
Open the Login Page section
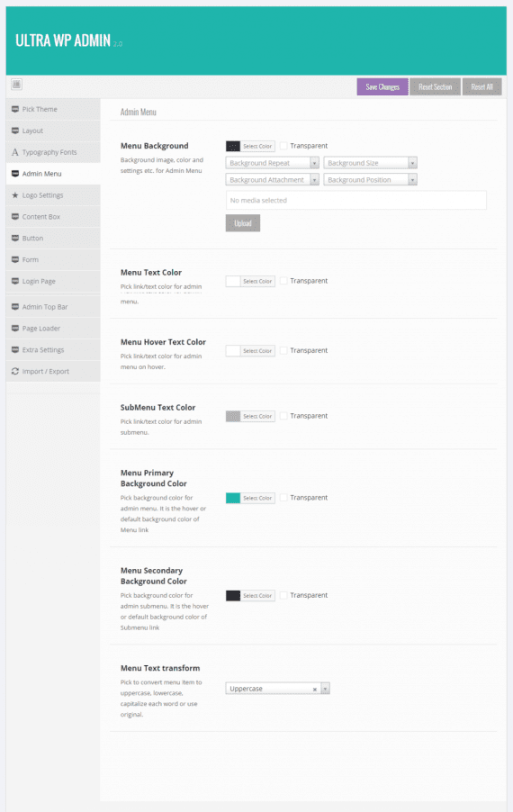(53, 281)
